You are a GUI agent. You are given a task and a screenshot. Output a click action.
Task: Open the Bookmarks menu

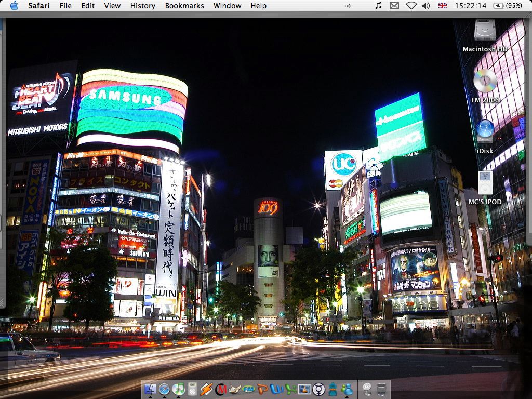tap(184, 6)
